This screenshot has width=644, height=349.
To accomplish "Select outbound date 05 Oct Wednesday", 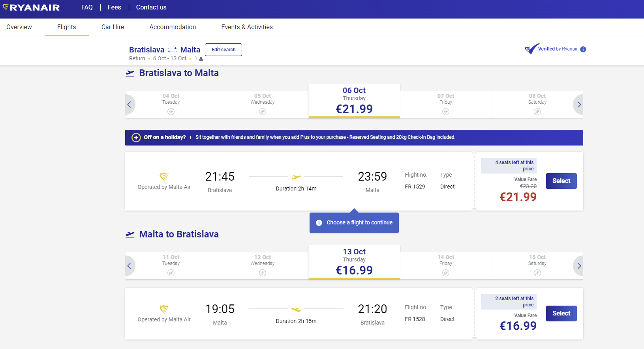I will (x=263, y=105).
